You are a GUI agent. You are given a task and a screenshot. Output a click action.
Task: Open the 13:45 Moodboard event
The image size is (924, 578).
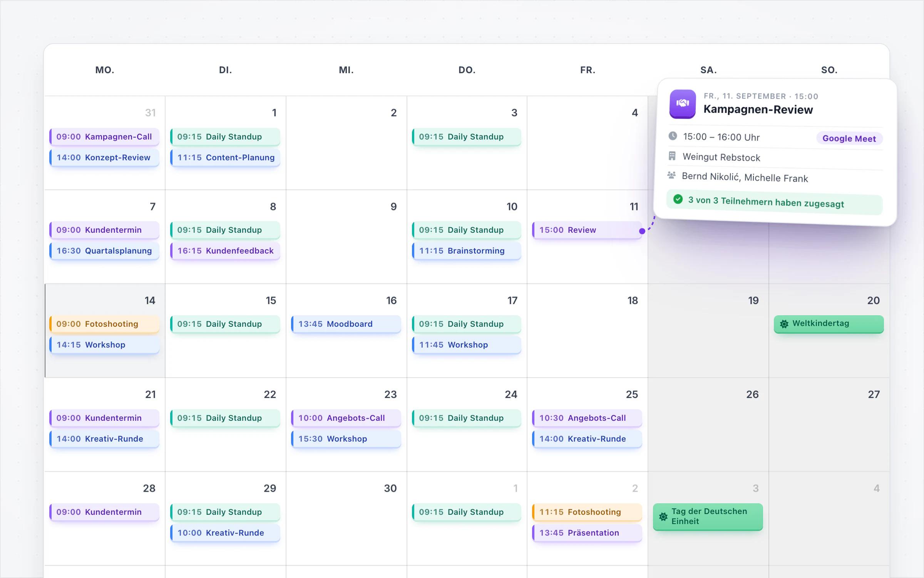pos(346,324)
